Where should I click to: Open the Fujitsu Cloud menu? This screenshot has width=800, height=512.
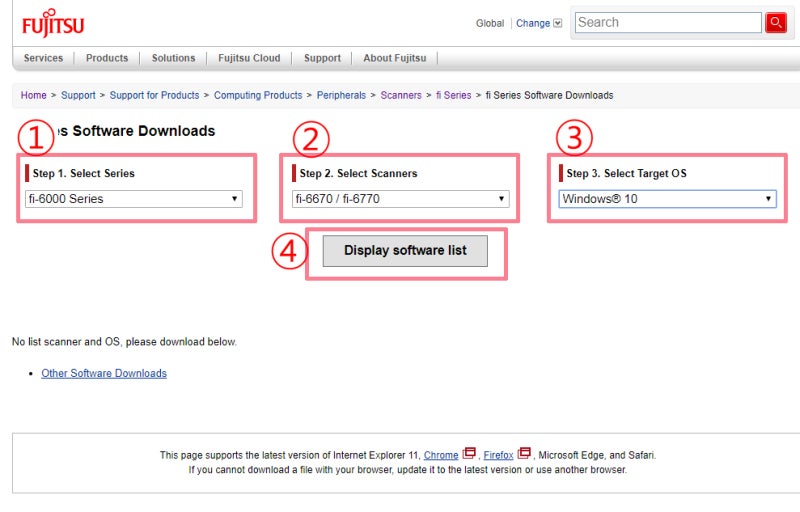pos(249,58)
